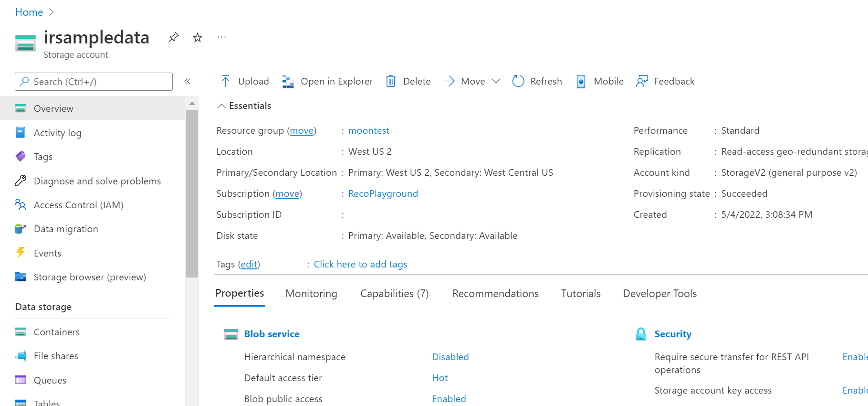868x406 pixels.
Task: Click the Mobile phone icon
Action: pos(581,82)
